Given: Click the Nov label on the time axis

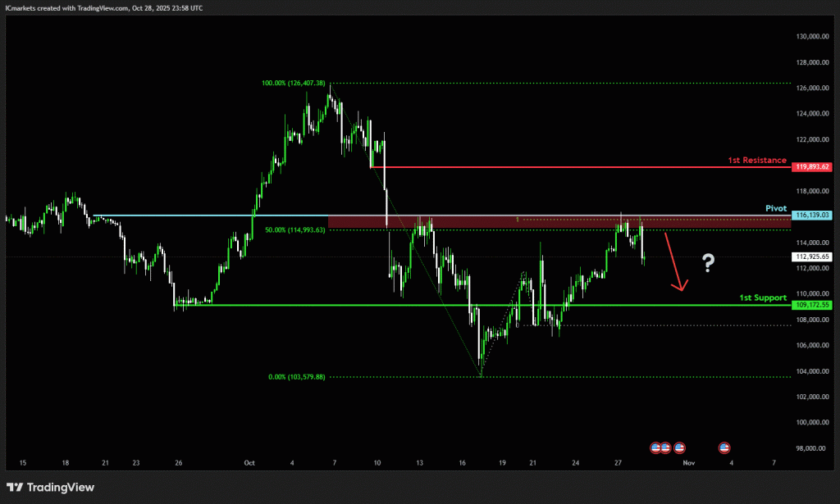Looking at the screenshot, I should pyautogui.click(x=687, y=463).
